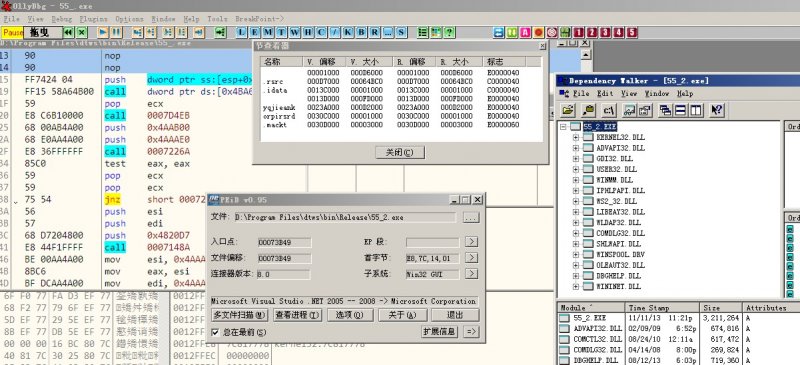Click the > button beside 首字节
The height and width of the screenshot is (365, 800).
pos(471,258)
